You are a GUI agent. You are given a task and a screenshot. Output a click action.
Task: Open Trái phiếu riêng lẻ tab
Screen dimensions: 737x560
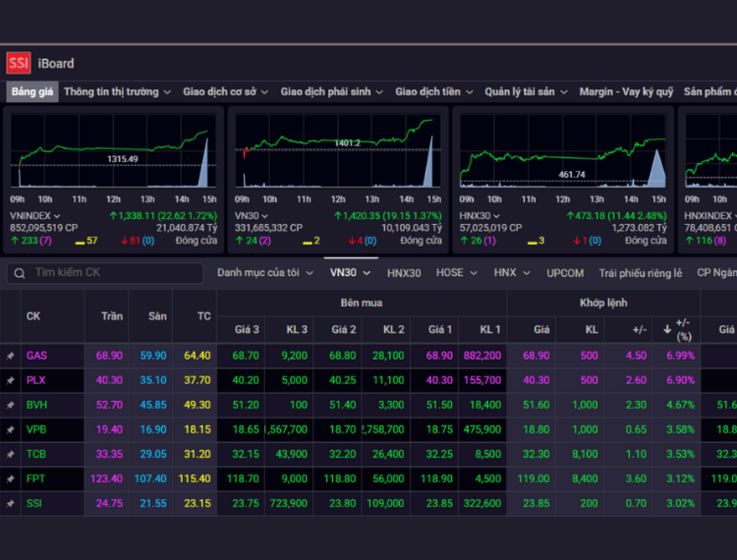coord(640,273)
